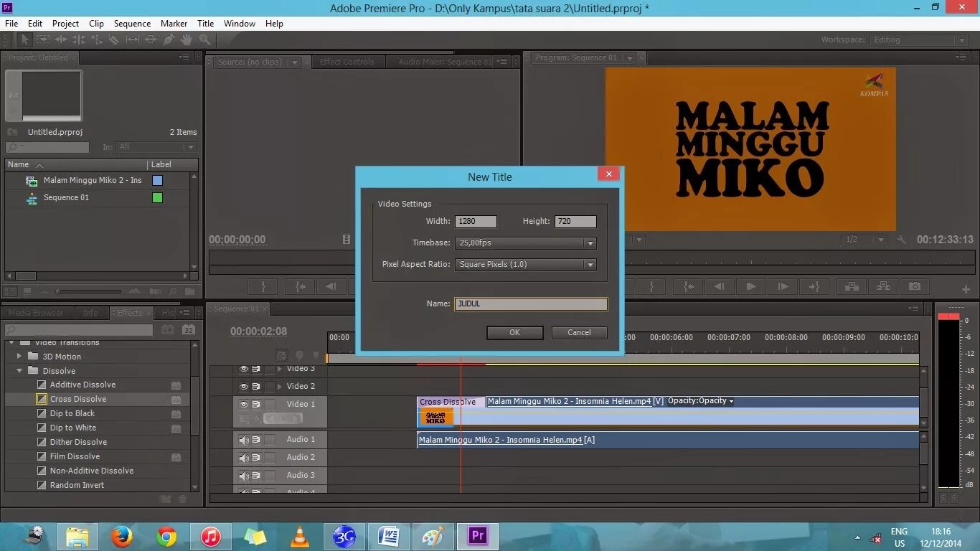Open the Marker menu
Screen dimensions: 980x551
[174, 24]
